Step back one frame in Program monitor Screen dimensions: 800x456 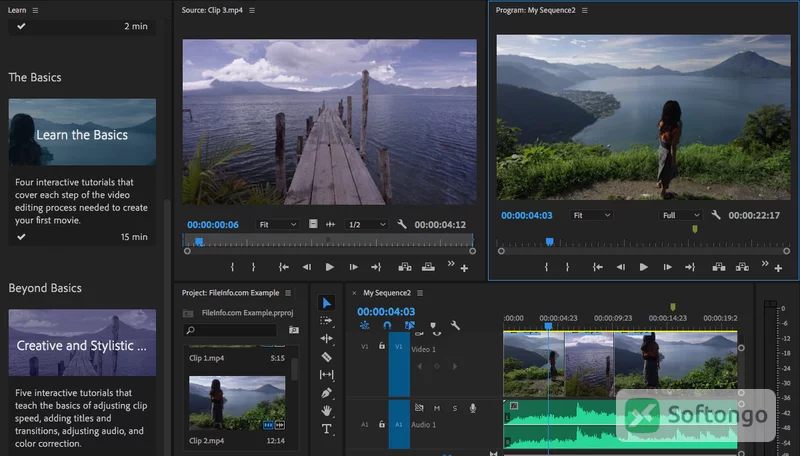(x=620, y=267)
